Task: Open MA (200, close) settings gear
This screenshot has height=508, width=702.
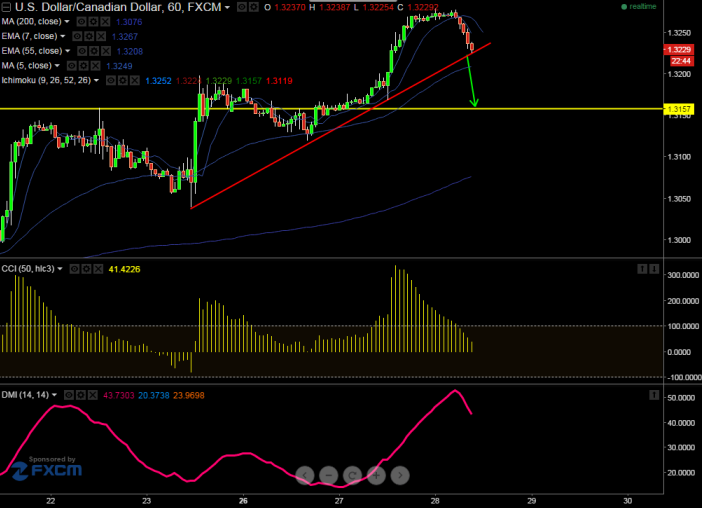Action: (93, 21)
